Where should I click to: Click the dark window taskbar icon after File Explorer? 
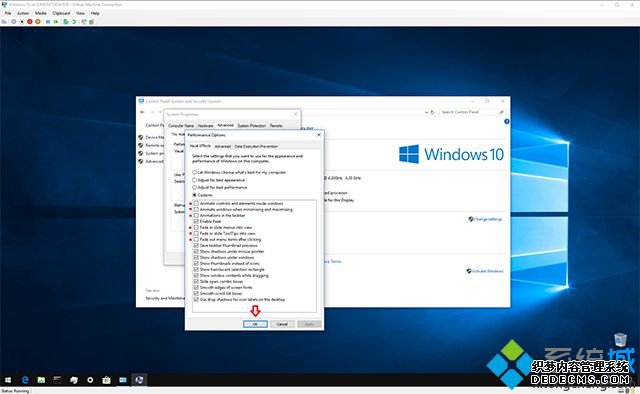tap(57, 380)
